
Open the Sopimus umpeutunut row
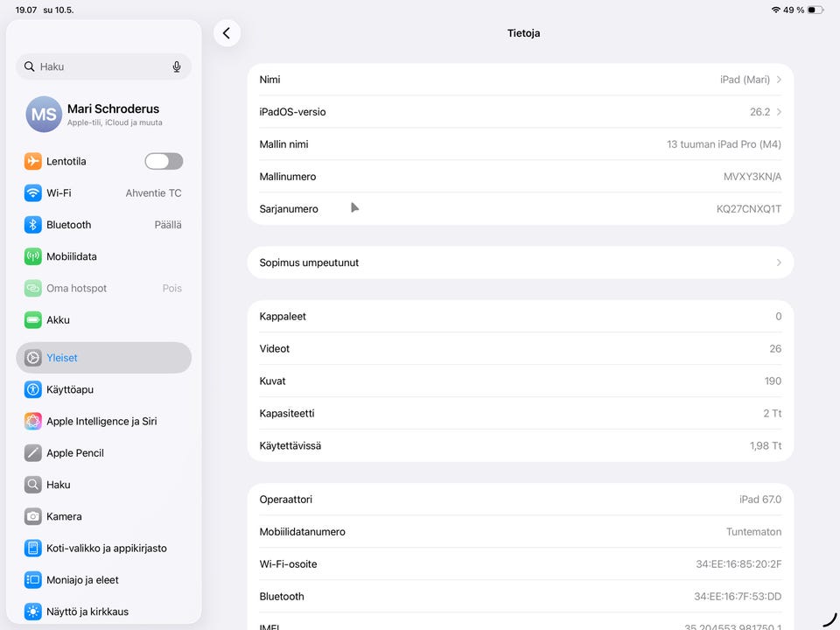520,262
